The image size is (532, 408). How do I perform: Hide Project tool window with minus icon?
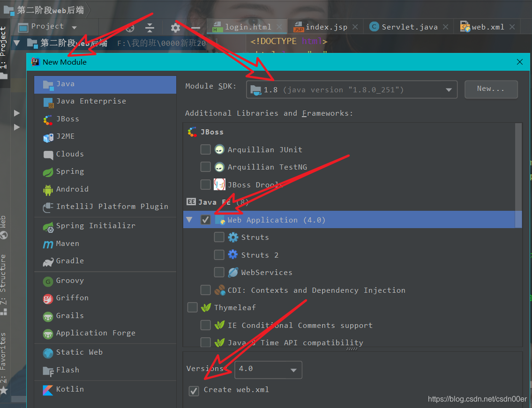[x=196, y=28]
